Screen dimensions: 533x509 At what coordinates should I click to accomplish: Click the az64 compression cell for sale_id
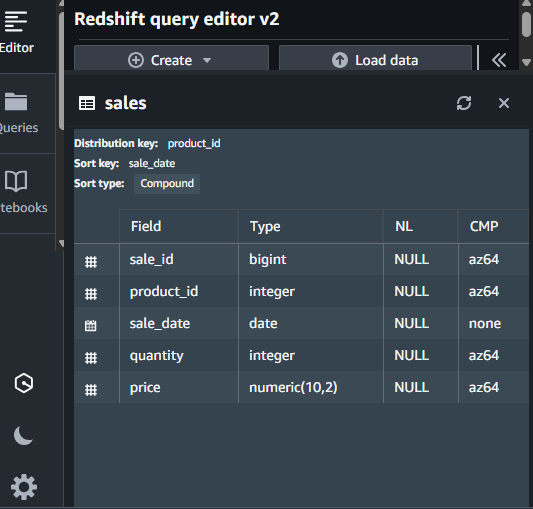493,259
